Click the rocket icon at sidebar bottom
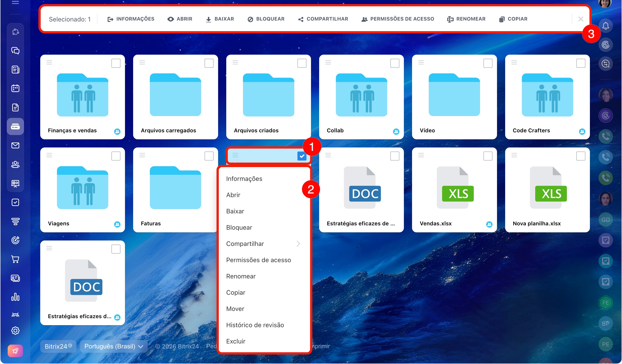The image size is (622, 364). click(x=15, y=350)
